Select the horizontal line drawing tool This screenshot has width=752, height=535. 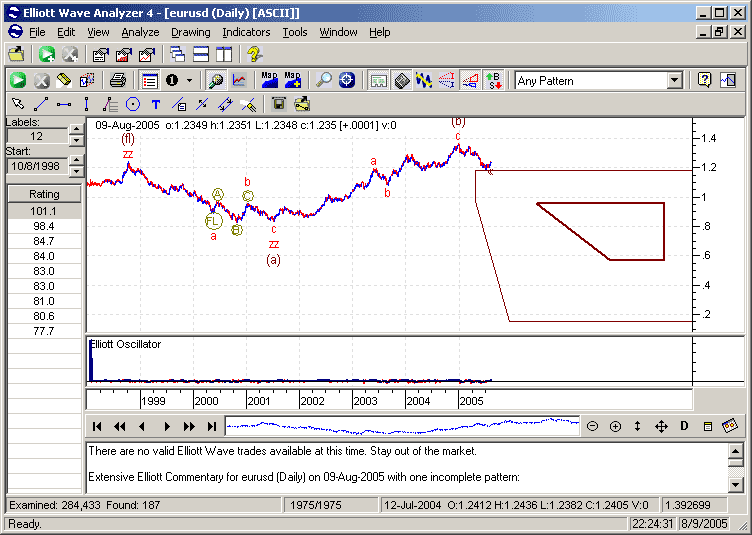[64, 104]
